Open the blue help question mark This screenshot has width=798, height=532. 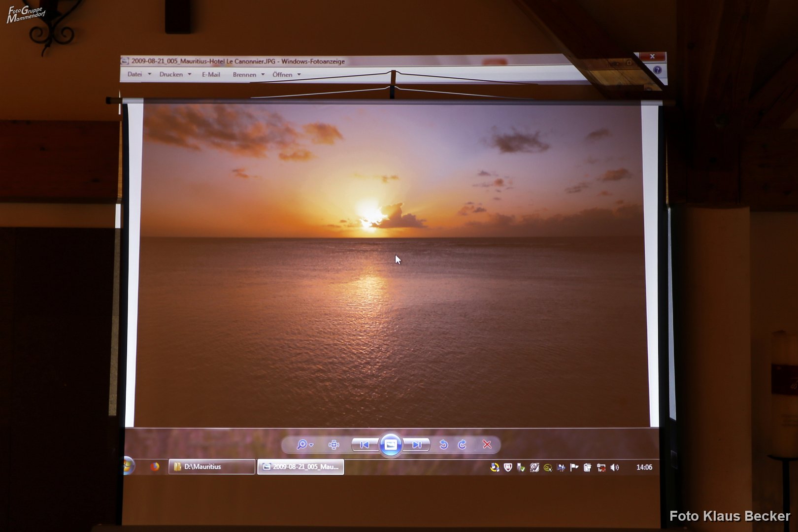pyautogui.click(x=657, y=70)
